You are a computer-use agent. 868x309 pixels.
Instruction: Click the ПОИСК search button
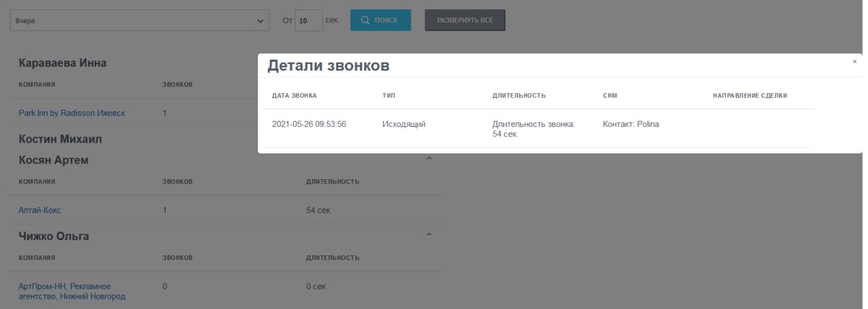tap(380, 20)
